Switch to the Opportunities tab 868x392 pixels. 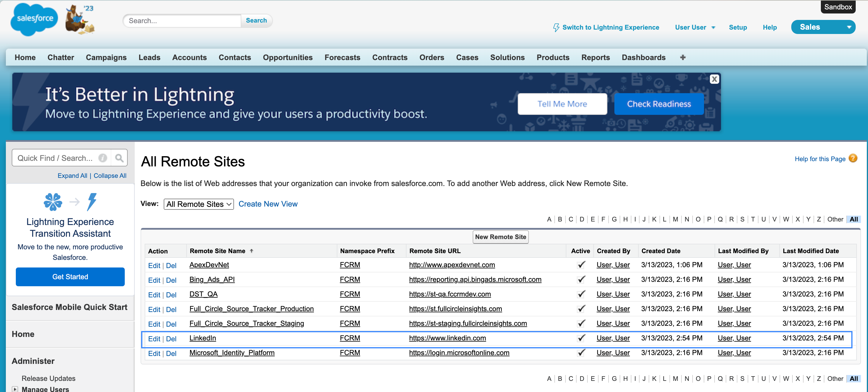(x=287, y=58)
